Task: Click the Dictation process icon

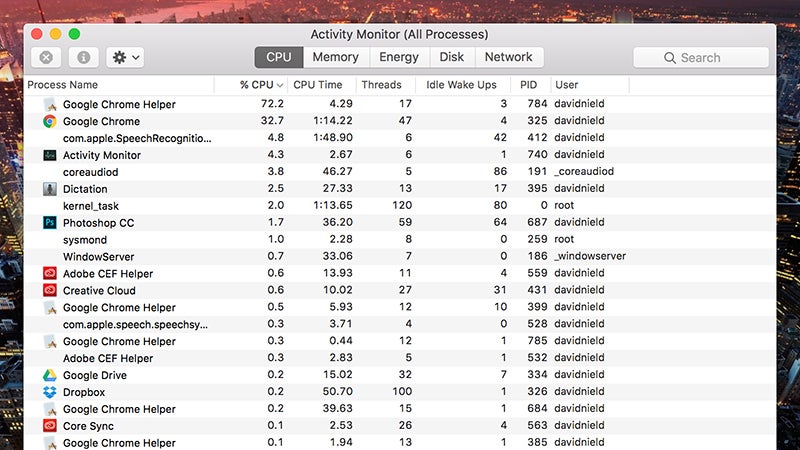Action: [x=49, y=189]
